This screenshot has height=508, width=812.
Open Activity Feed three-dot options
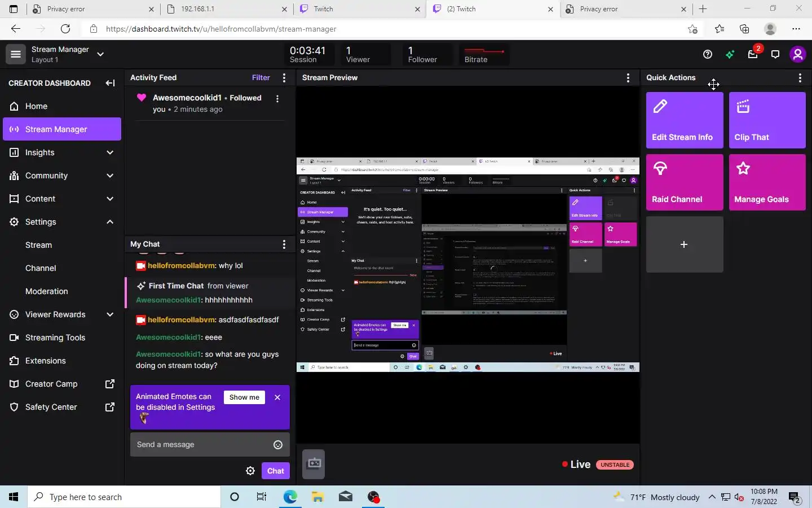(284, 78)
